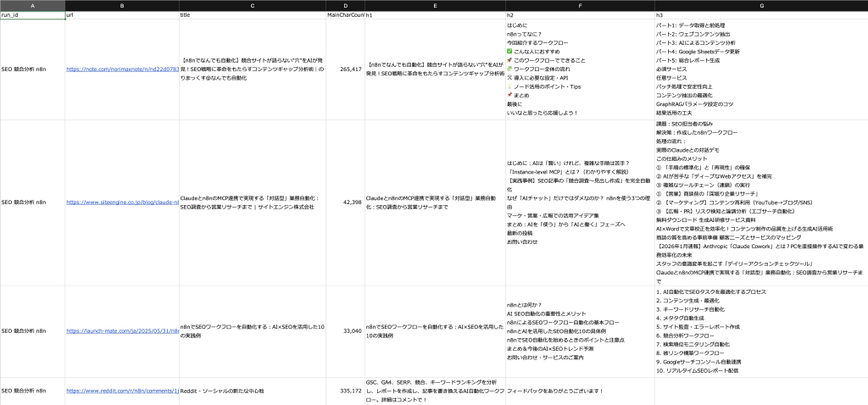Screen dimensions: 868x405
Task: Select run_id cell in the 33,040 row
Action: click(x=33, y=330)
